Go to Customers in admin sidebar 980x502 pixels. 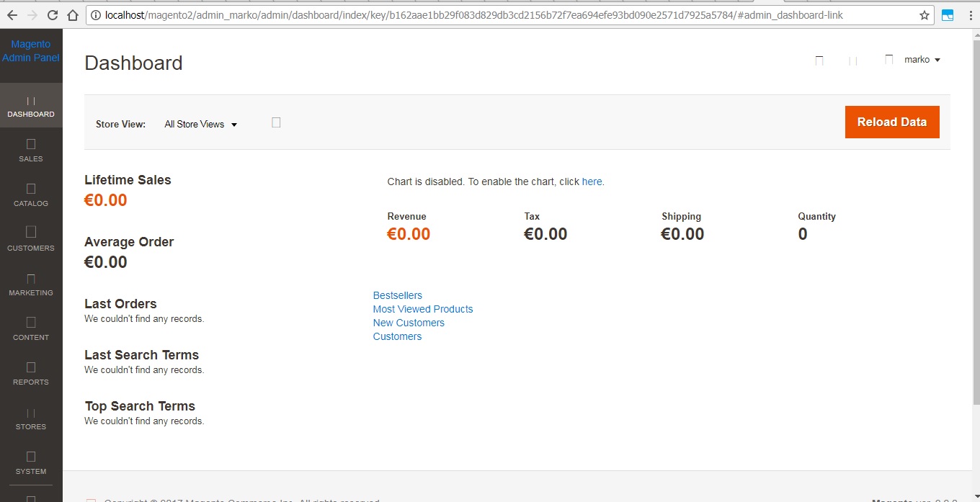click(31, 240)
